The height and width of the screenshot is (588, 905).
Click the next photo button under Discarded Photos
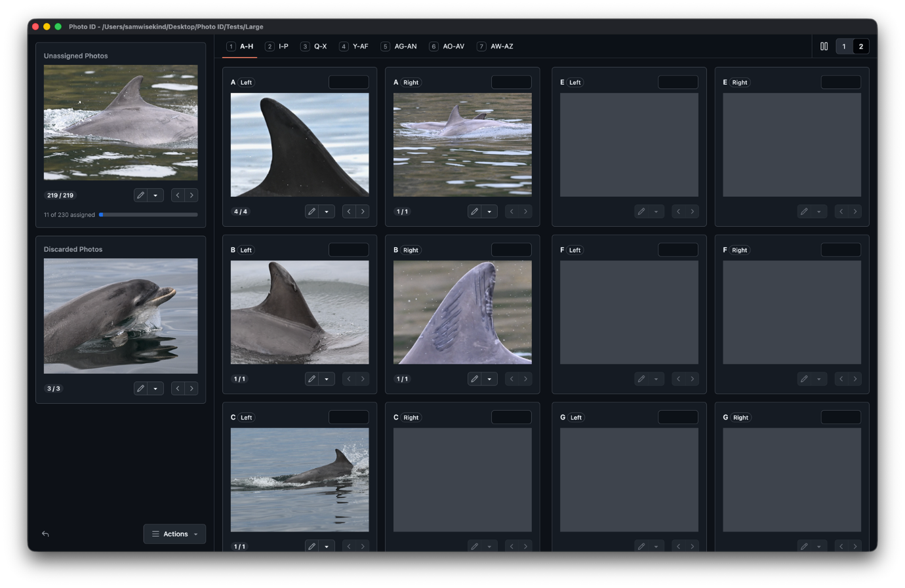191,388
